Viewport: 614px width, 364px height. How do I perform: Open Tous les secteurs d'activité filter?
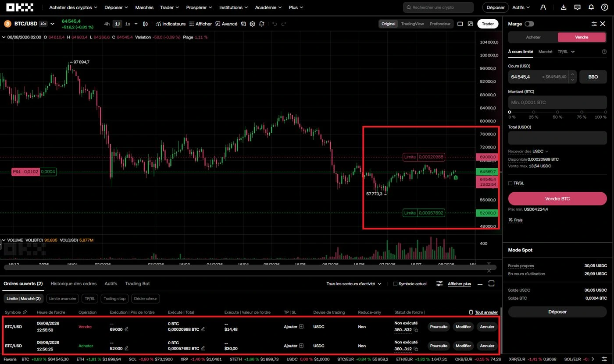pyautogui.click(x=354, y=284)
